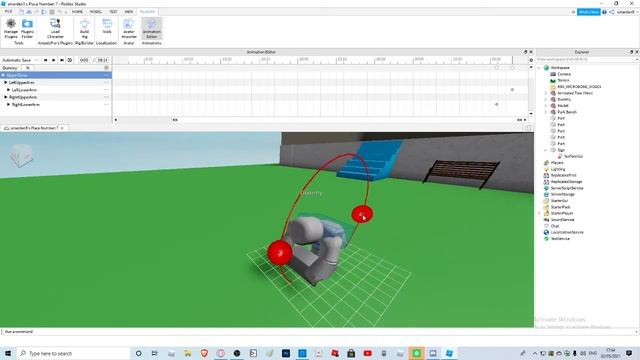
Task: Click the What's New button
Action: (588, 12)
